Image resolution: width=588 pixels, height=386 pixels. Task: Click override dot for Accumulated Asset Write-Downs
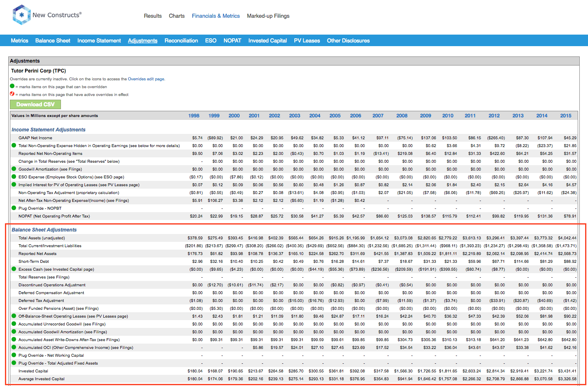tap(14, 339)
